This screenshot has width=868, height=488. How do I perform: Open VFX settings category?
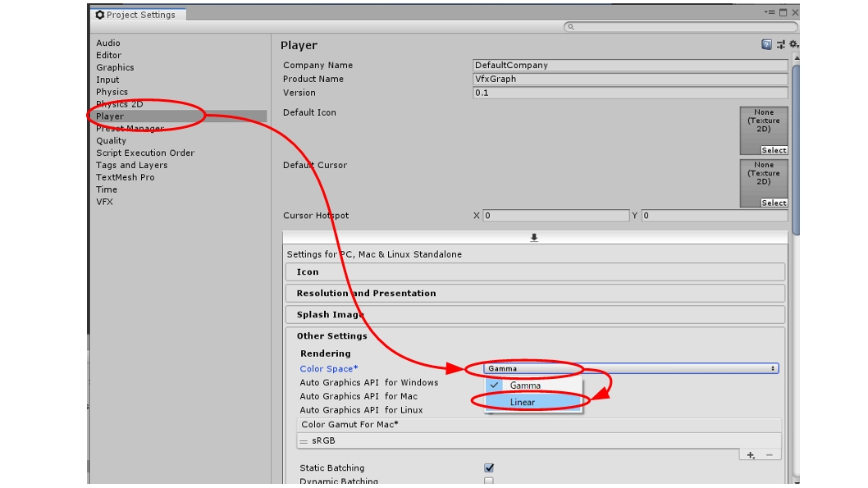click(105, 202)
